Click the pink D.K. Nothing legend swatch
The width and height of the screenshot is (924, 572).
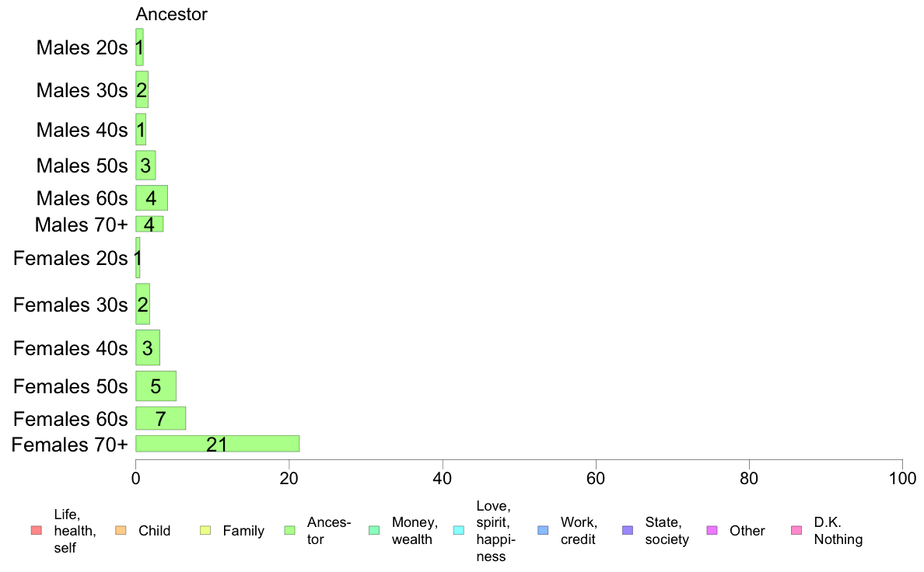coord(796,531)
